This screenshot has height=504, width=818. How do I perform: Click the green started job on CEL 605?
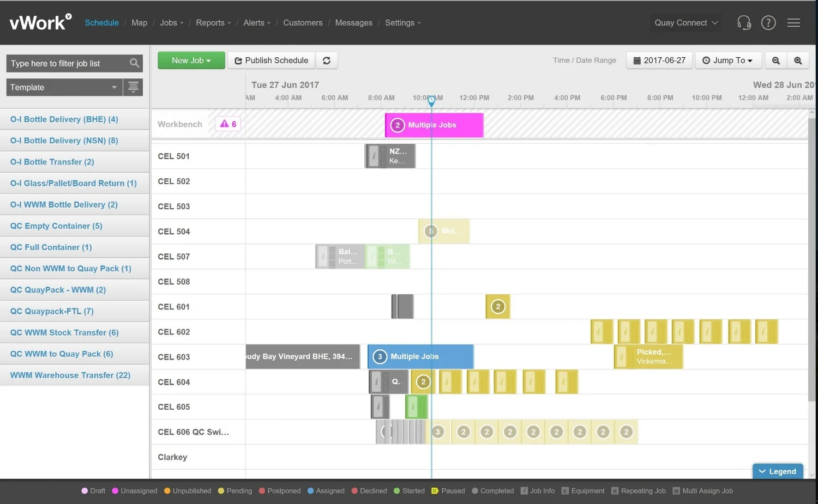pyautogui.click(x=417, y=406)
